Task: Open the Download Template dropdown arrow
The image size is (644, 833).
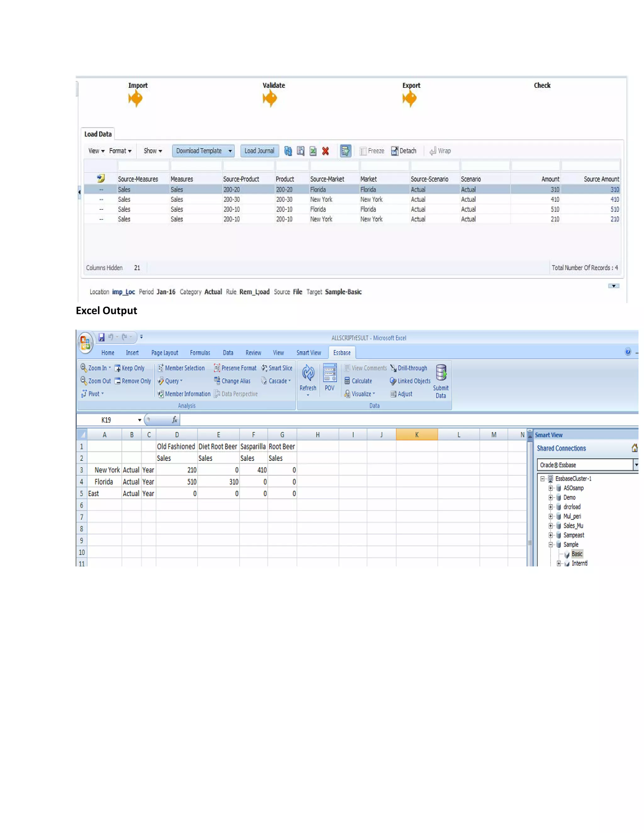Action: 230,151
